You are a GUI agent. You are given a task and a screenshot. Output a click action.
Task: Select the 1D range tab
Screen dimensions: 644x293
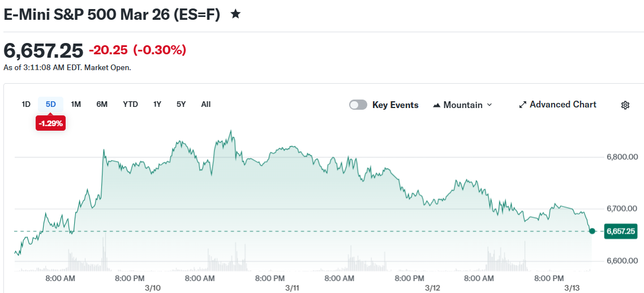26,104
